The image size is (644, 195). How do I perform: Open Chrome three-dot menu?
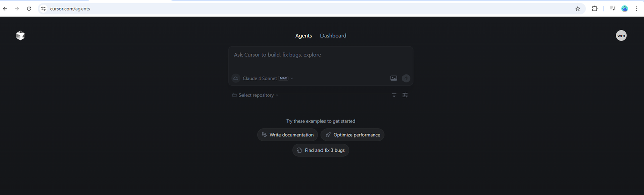[x=637, y=9]
